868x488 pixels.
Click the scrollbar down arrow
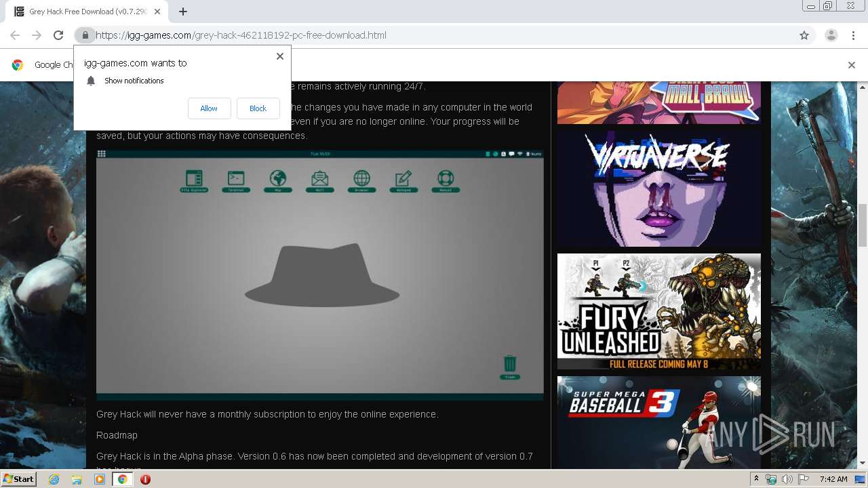tap(863, 463)
